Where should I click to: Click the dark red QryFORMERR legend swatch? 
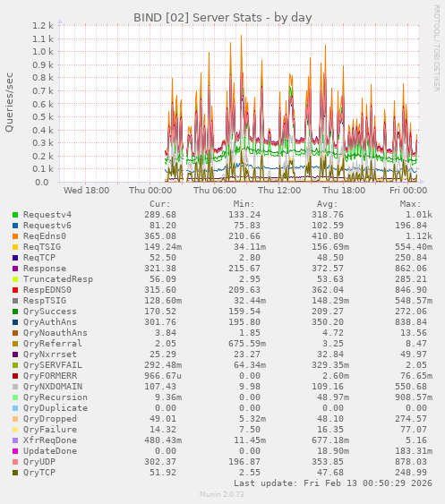(15, 376)
